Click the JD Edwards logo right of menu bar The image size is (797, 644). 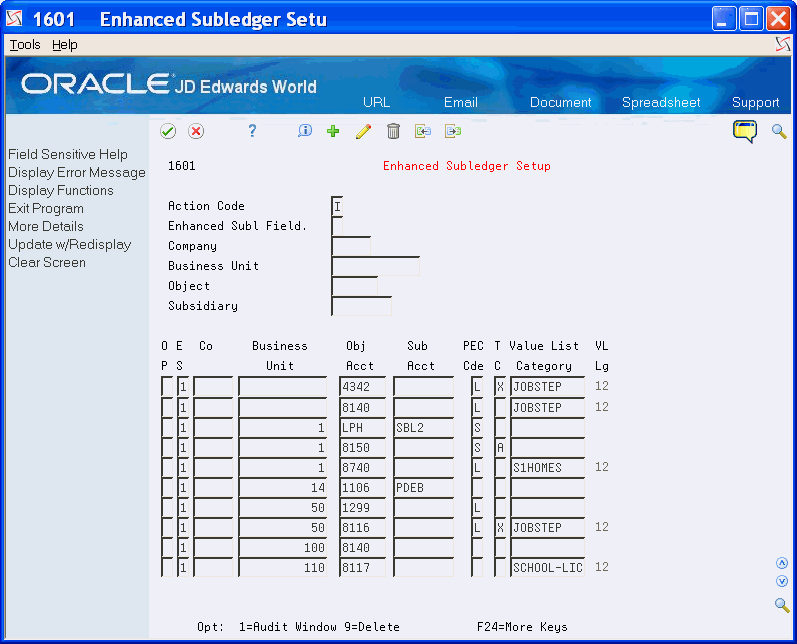click(x=783, y=45)
